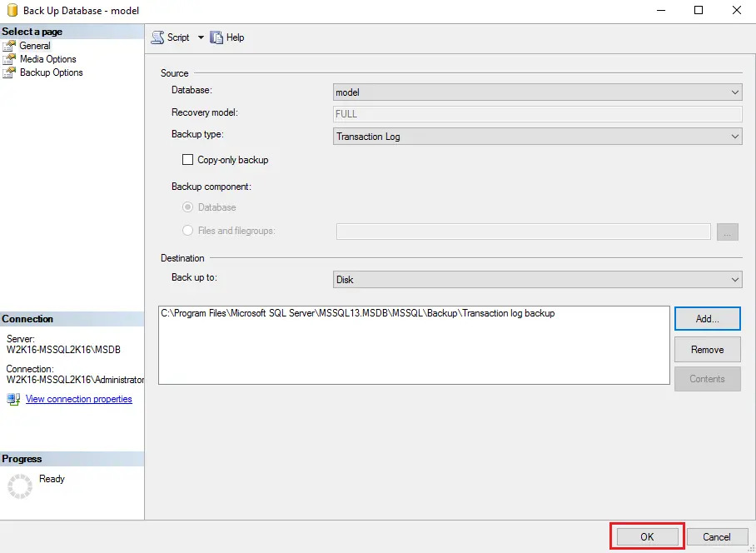
Task: Click the Script toolbar icon
Action: pyautogui.click(x=158, y=37)
